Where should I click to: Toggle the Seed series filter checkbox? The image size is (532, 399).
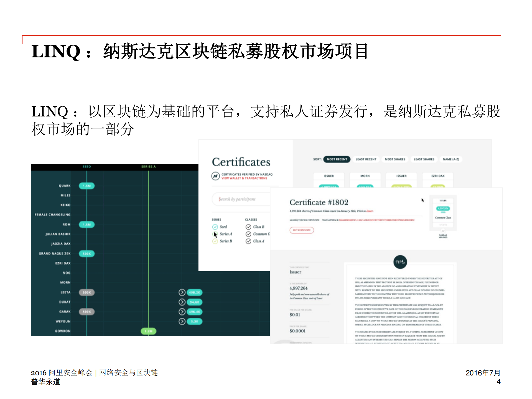(215, 227)
